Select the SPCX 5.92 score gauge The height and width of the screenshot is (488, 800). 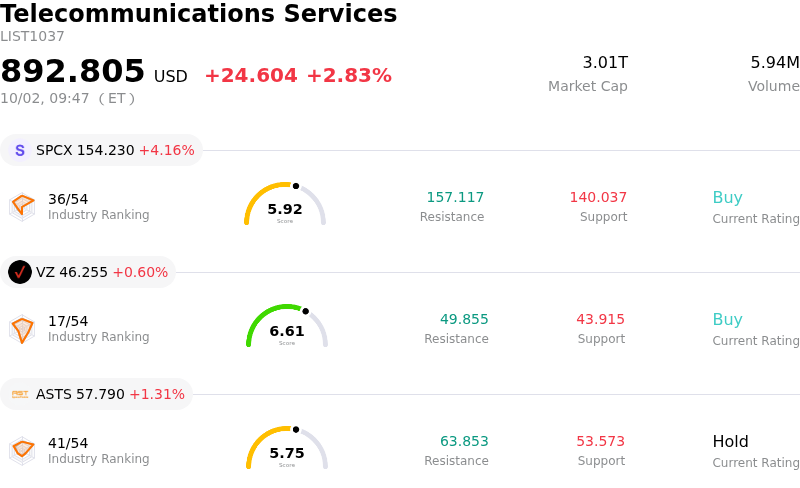coord(285,204)
